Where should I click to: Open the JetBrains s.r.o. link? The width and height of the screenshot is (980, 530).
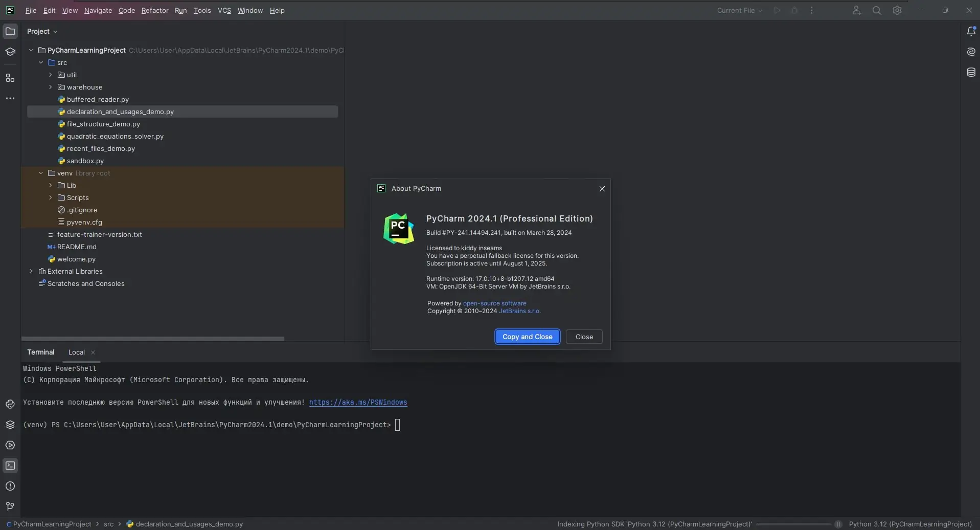(x=519, y=311)
